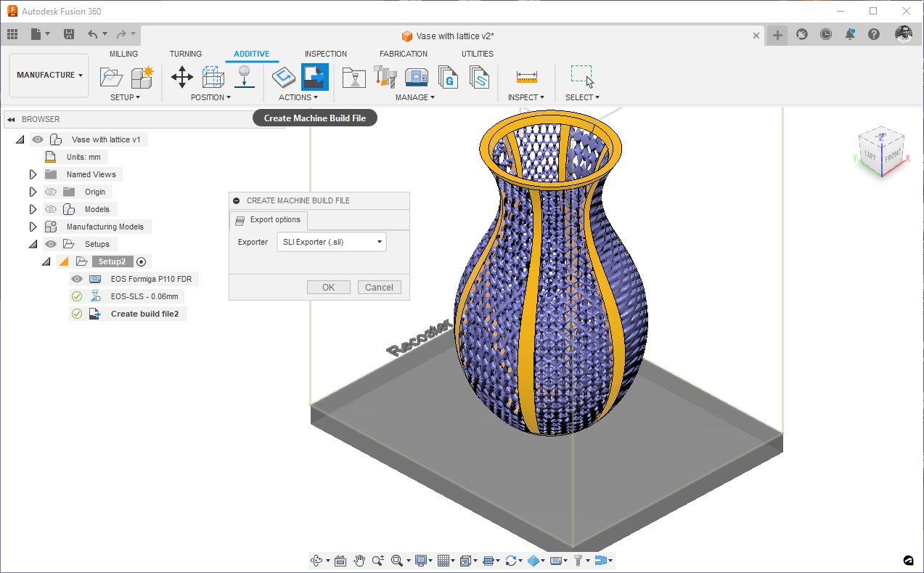Image resolution: width=924 pixels, height=573 pixels.
Task: Open the MANUFACTURE workspace dropdown
Action: pos(49,75)
